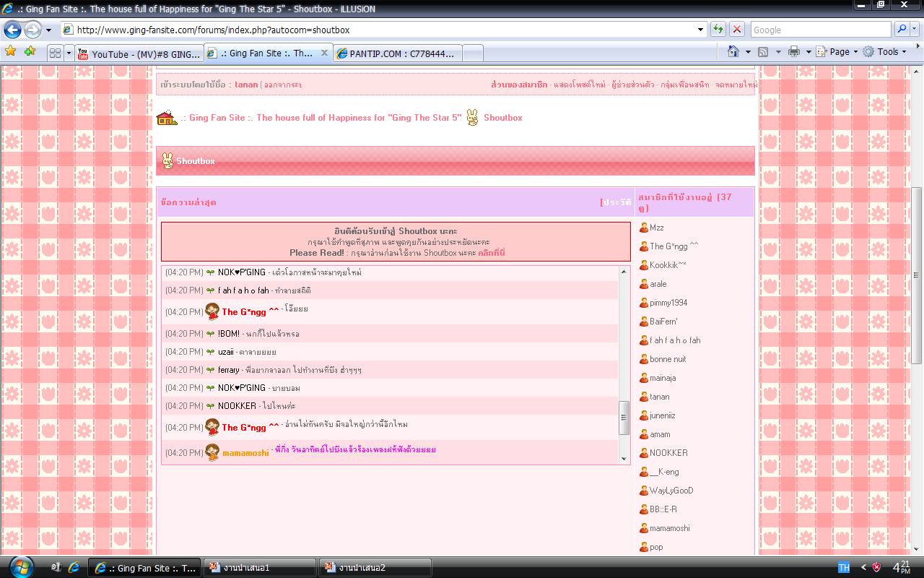Click the tanan username link in header
Image resolution: width=924 pixels, height=578 pixels.
point(246,85)
